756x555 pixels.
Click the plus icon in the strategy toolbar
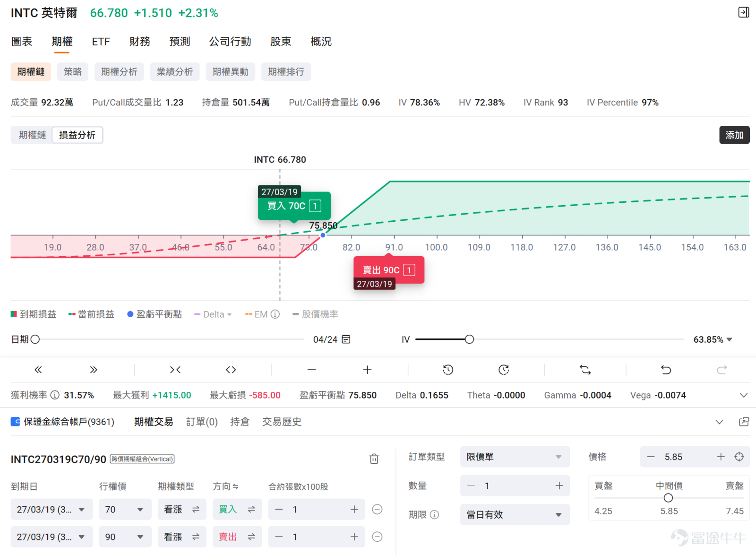tap(367, 370)
